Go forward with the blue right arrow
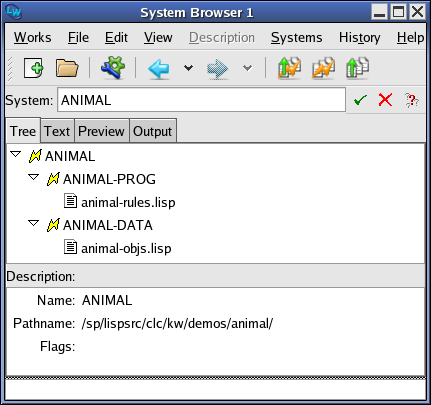Screen dimensions: 431x405 point(217,68)
